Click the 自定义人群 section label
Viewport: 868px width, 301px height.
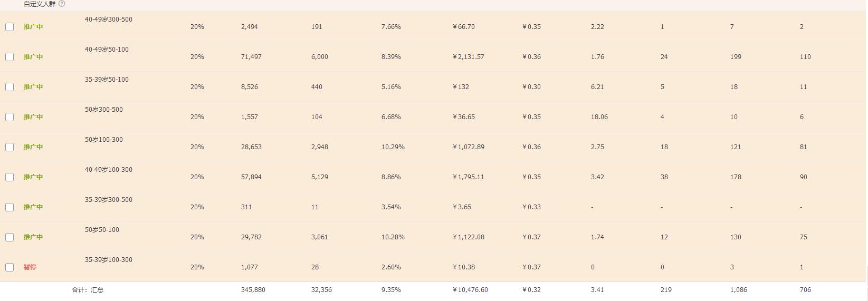point(40,4)
